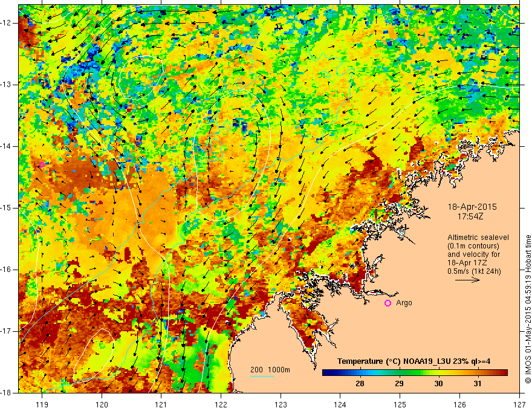The image size is (532, 411).
Task: Click latitude label -16 on left axis
Action: [7, 270]
